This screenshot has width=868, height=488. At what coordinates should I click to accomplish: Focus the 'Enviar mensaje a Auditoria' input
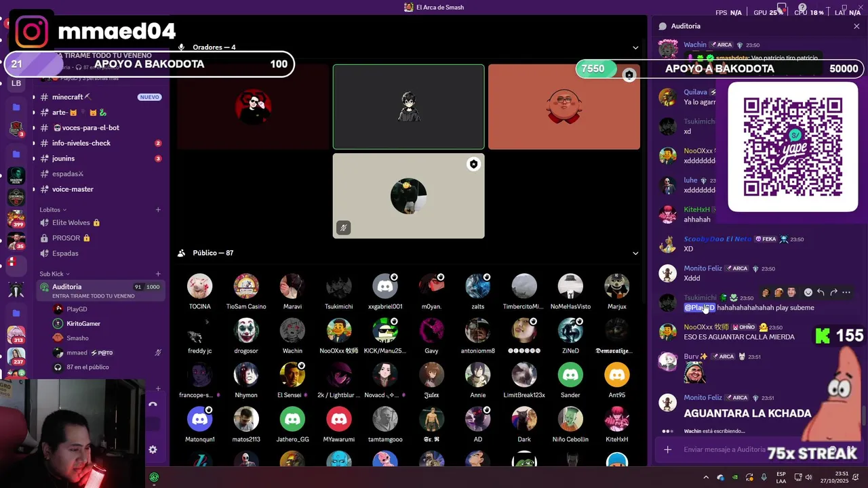pos(724,449)
